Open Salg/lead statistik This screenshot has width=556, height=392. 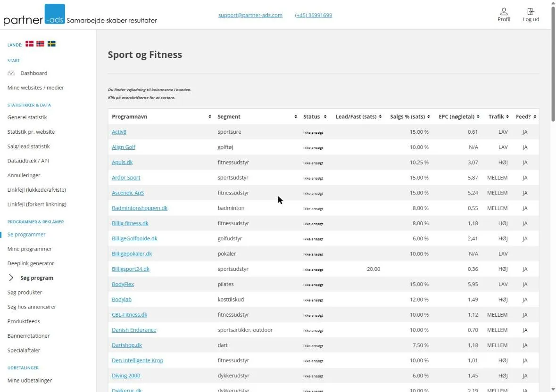pyautogui.click(x=28, y=146)
